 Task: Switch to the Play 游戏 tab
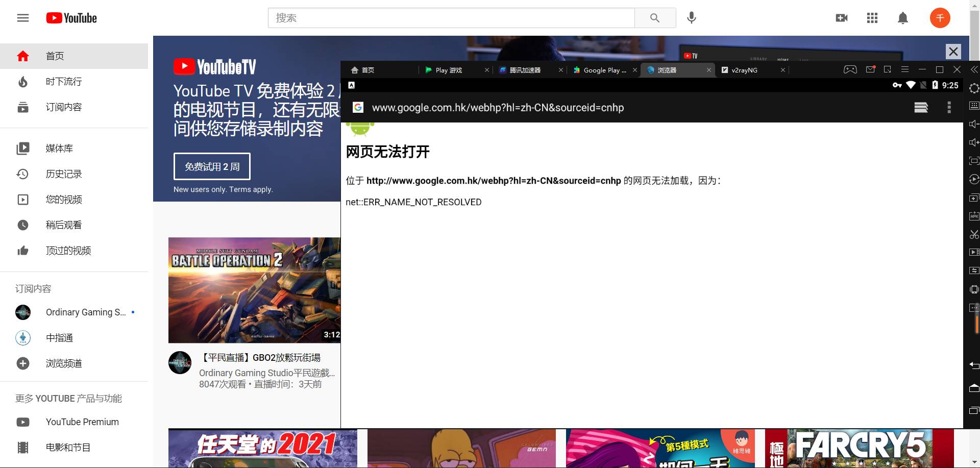[x=448, y=70]
